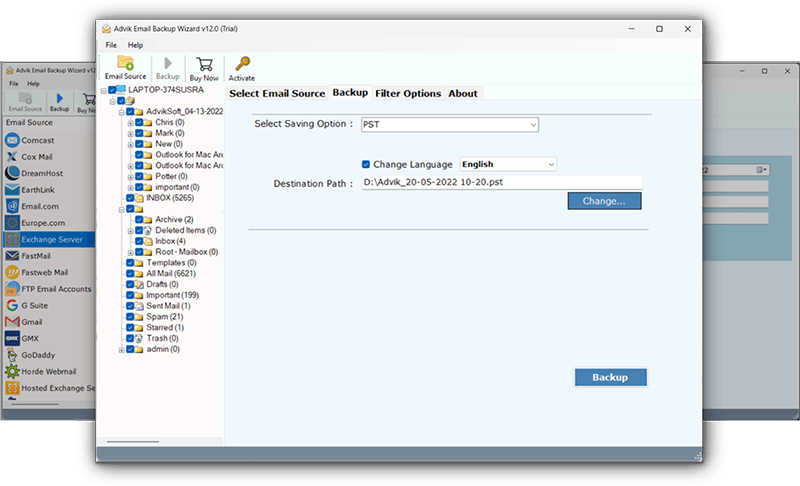Expand the Chris (0) tree node
Viewport: 800px width, 486px height.
click(x=130, y=123)
